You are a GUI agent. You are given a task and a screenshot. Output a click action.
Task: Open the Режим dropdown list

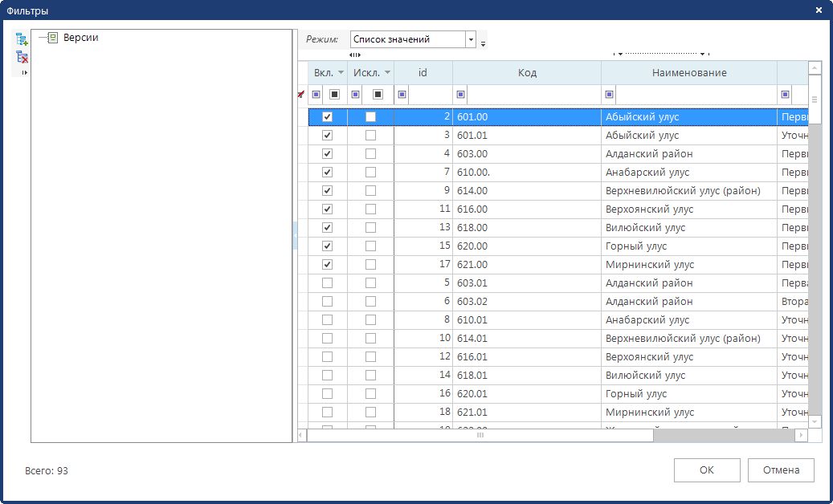[471, 39]
